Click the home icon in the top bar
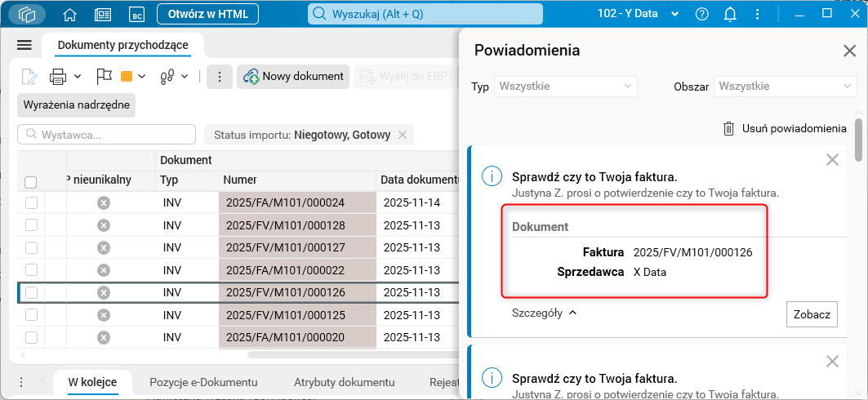Image resolution: width=868 pixels, height=400 pixels. pos(69,14)
